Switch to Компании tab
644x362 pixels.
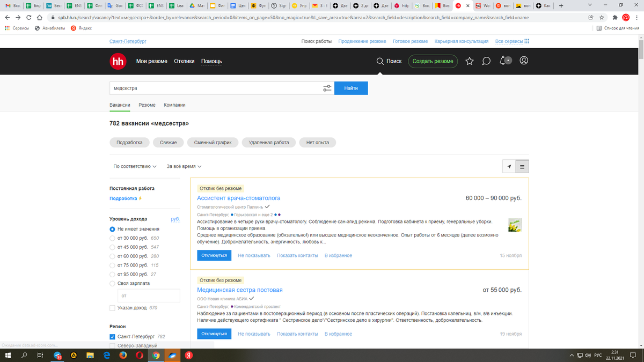174,105
